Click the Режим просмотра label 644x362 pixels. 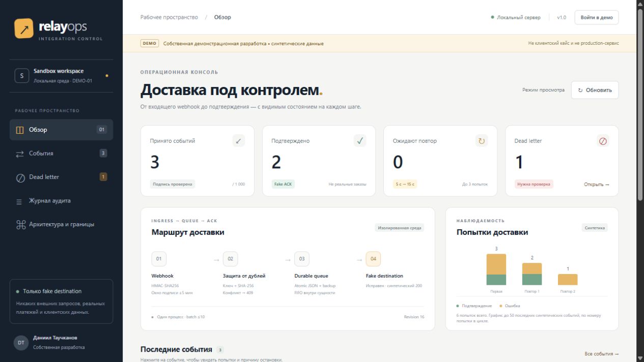point(543,90)
